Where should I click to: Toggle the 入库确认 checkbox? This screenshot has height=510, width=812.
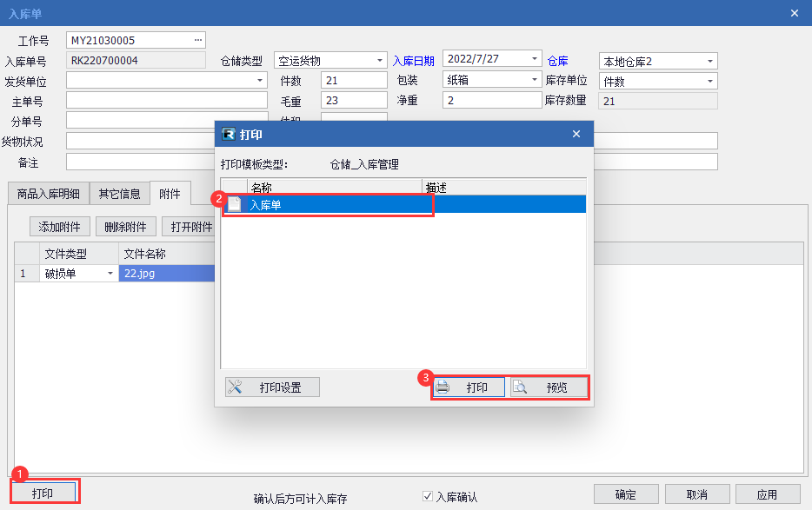tap(428, 496)
